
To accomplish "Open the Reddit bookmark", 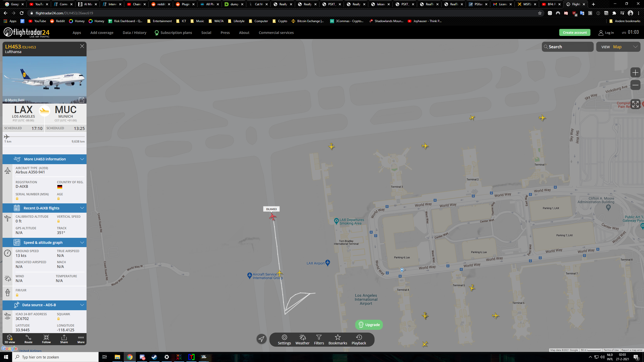I will click(x=58, y=21).
